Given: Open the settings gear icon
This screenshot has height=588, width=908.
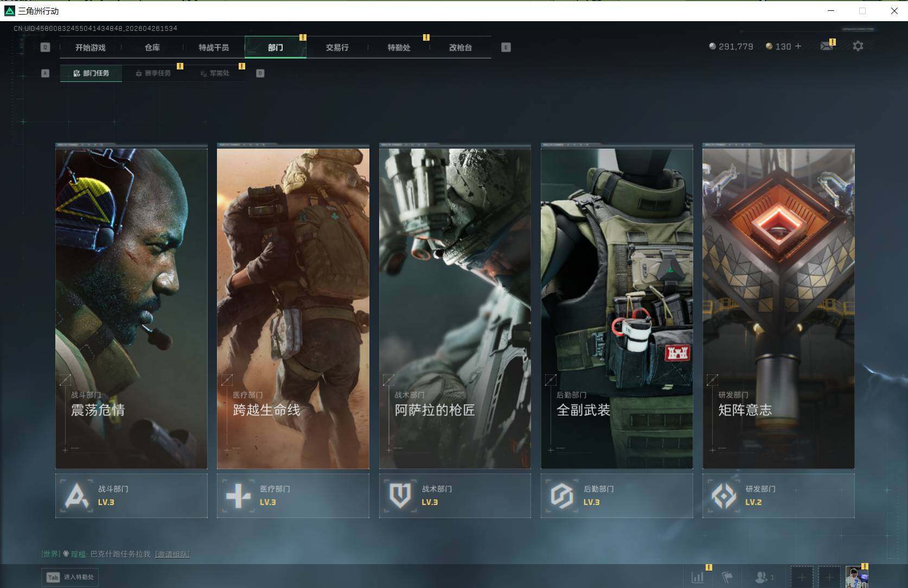Looking at the screenshot, I should (858, 47).
